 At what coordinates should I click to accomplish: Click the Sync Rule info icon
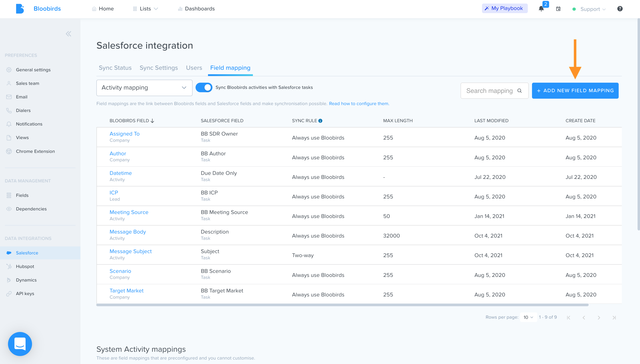tap(320, 121)
